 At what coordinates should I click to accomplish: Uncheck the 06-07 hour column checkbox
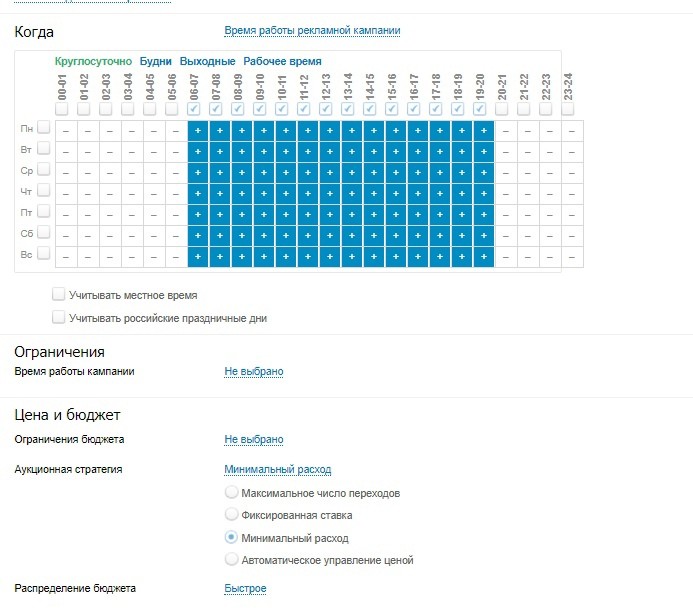coord(194,109)
